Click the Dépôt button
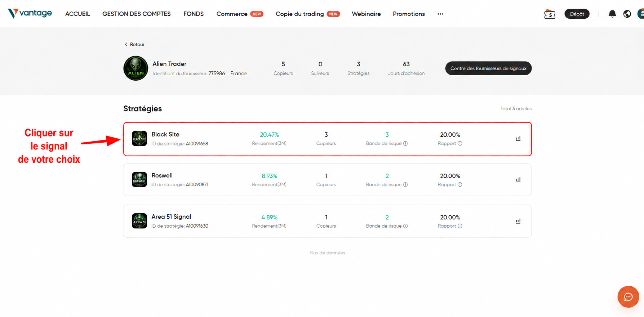The height and width of the screenshot is (317, 644). pyautogui.click(x=577, y=14)
